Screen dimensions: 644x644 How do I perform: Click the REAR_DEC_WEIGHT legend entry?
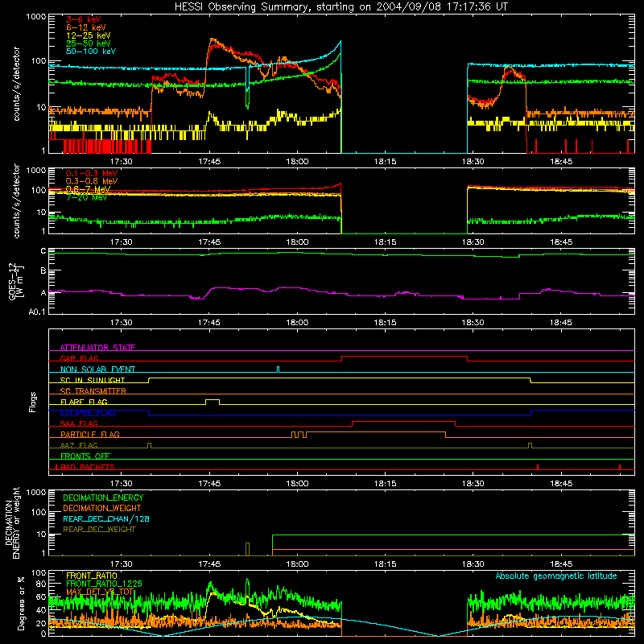pos(99,530)
